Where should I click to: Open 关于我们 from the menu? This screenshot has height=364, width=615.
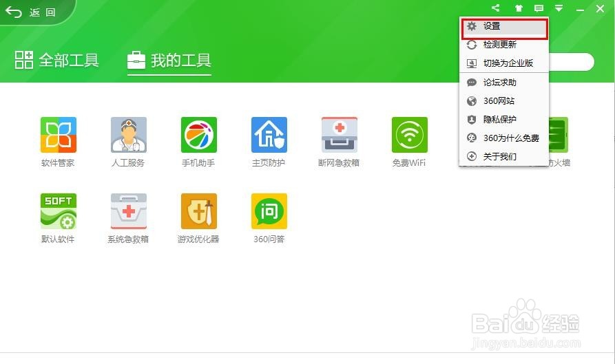[504, 156]
